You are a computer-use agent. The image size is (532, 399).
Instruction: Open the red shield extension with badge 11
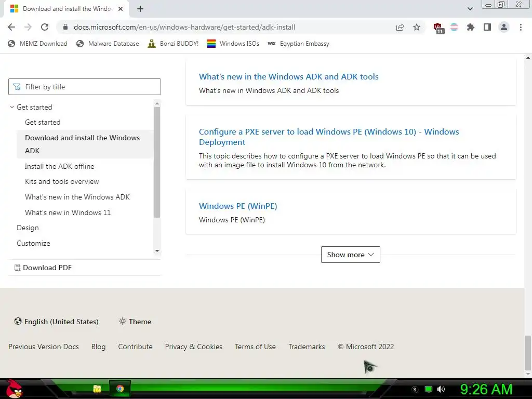tap(438, 28)
